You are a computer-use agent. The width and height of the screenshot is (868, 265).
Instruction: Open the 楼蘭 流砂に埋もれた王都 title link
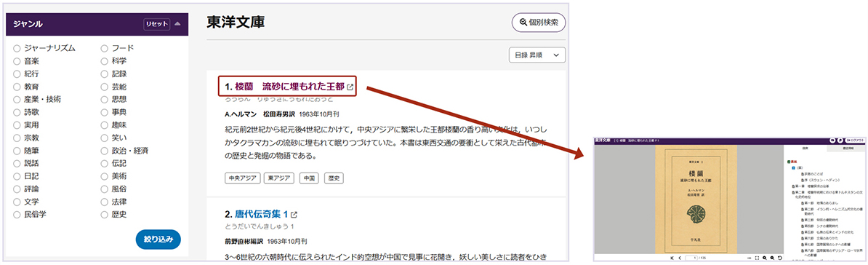(x=289, y=87)
